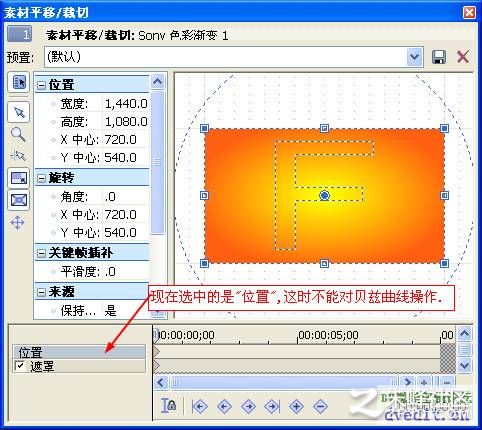The width and height of the screenshot is (482, 430).
Task: Select the 位置 timeline track row
Action: point(79,352)
